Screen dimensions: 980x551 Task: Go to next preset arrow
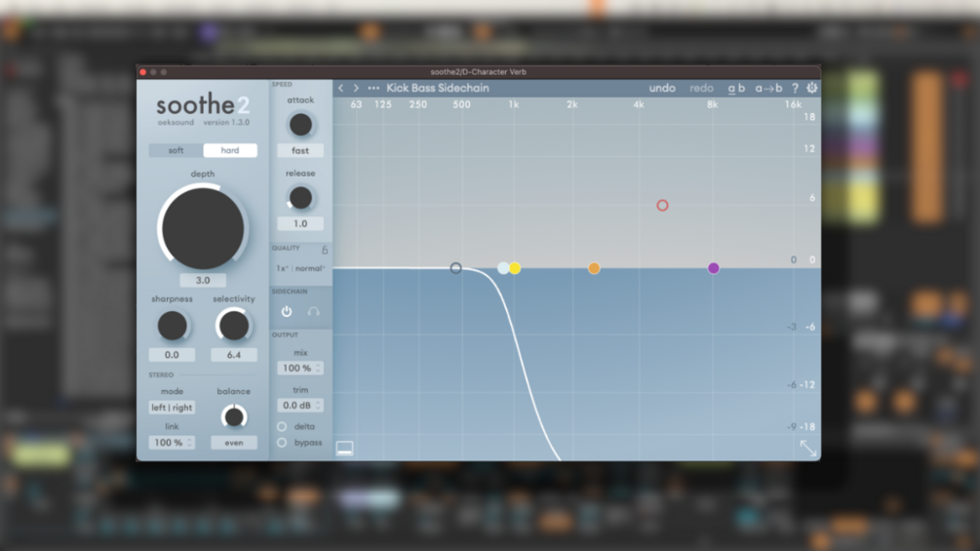pos(356,88)
